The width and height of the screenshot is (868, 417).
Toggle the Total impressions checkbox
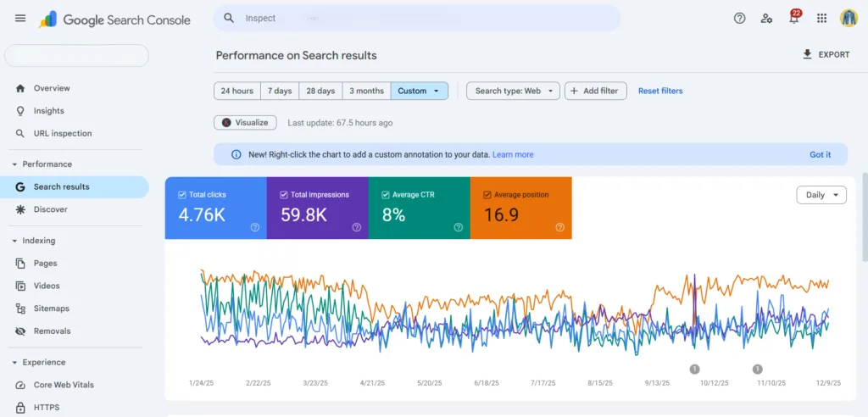pyautogui.click(x=284, y=195)
